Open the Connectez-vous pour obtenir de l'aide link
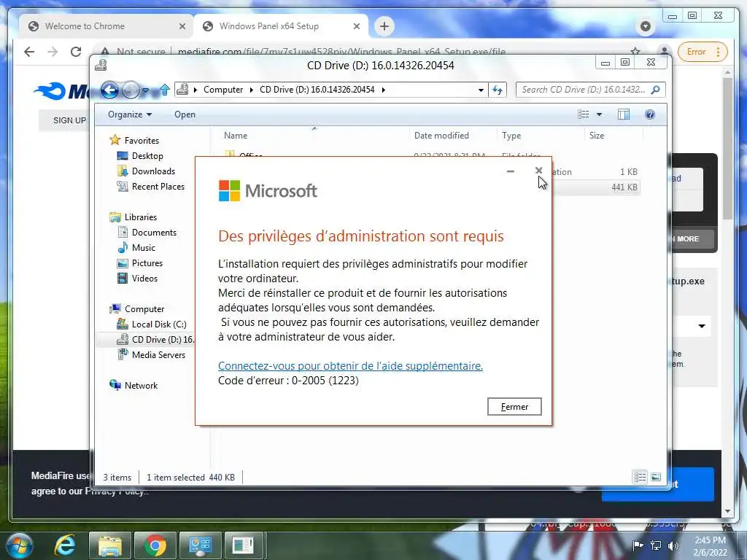Image resolution: width=747 pixels, height=560 pixels. [350, 366]
